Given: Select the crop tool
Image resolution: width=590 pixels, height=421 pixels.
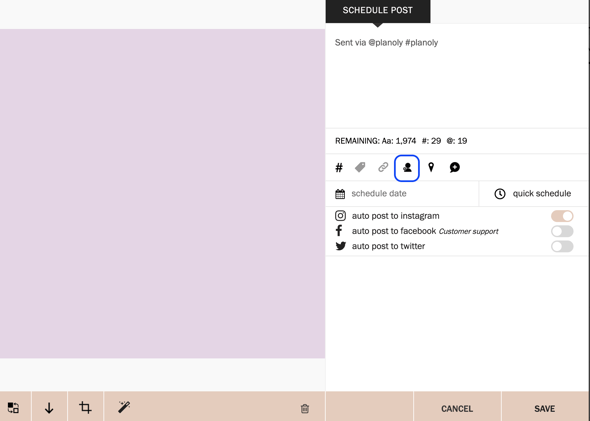Looking at the screenshot, I should pyautogui.click(x=85, y=407).
